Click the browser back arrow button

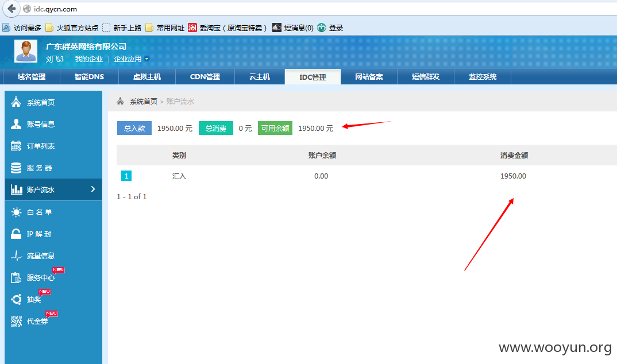[11, 9]
